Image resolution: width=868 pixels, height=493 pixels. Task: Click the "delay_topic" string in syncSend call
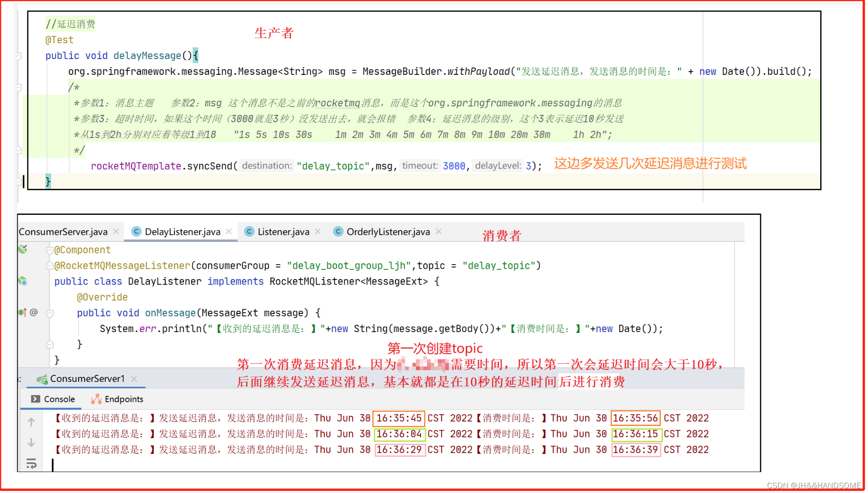click(333, 166)
